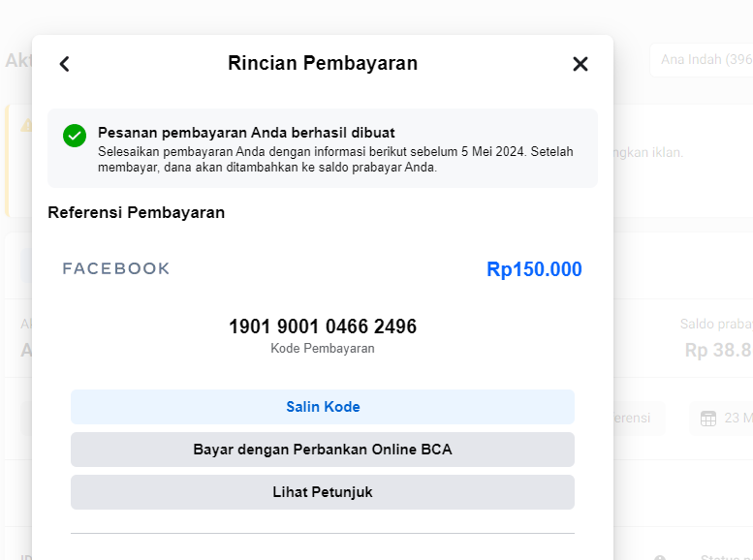Image resolution: width=753 pixels, height=560 pixels.
Task: Click the green success checkmark icon
Action: (x=75, y=136)
